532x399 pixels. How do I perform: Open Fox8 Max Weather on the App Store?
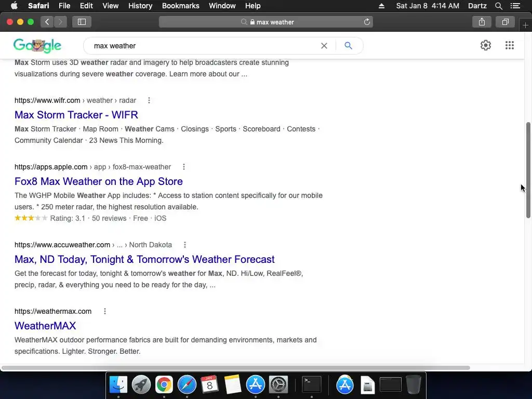99,181
